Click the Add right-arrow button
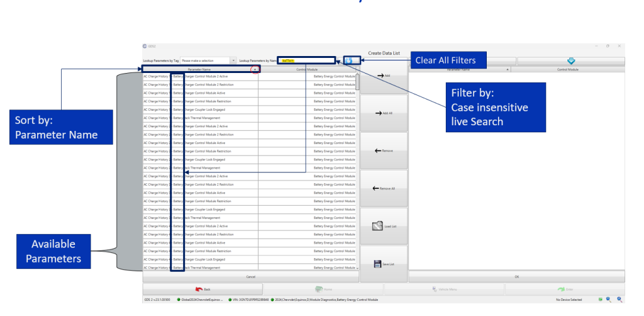 (x=384, y=76)
